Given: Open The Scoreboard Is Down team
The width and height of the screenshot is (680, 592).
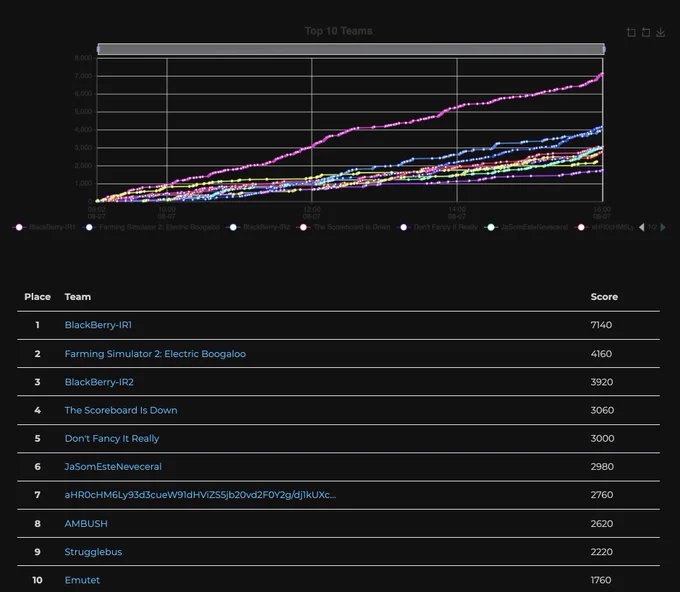Looking at the screenshot, I should click(121, 410).
